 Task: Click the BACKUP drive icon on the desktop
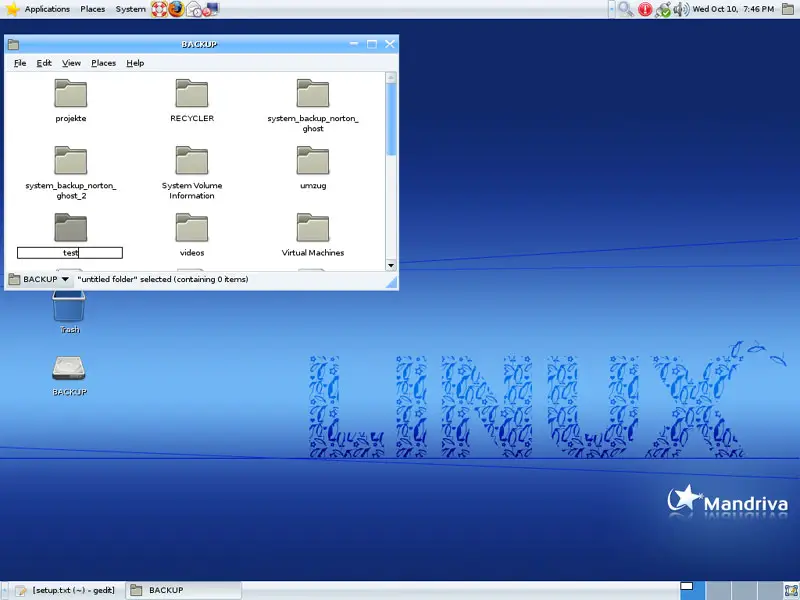tap(69, 368)
